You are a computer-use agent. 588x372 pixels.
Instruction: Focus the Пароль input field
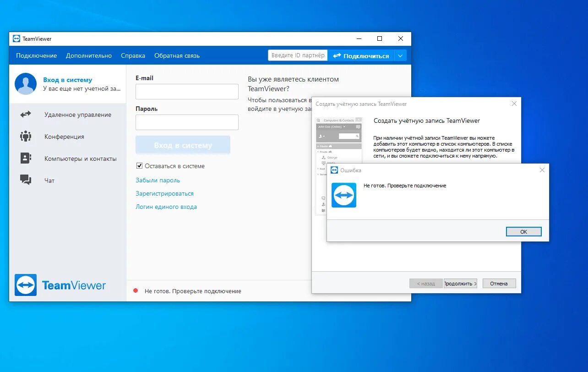187,122
